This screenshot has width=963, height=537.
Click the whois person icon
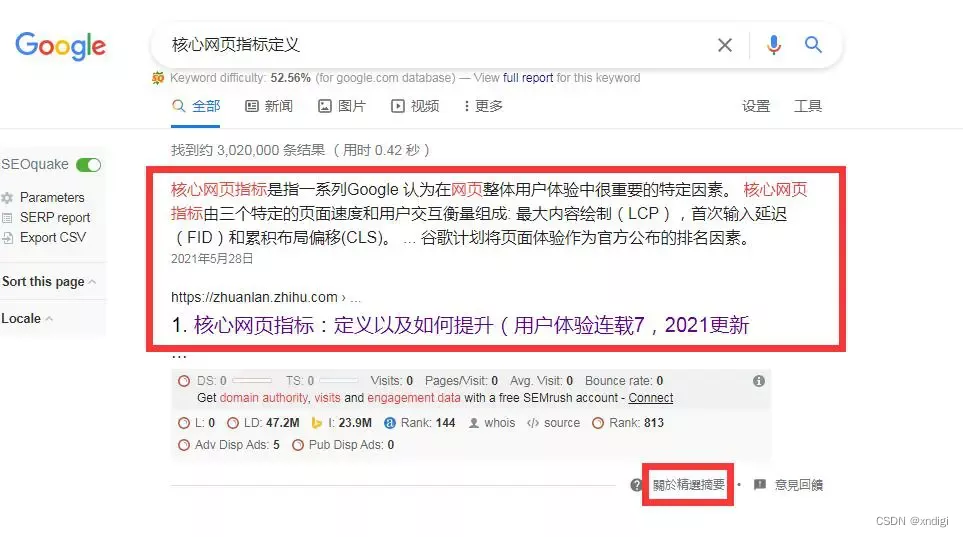474,423
